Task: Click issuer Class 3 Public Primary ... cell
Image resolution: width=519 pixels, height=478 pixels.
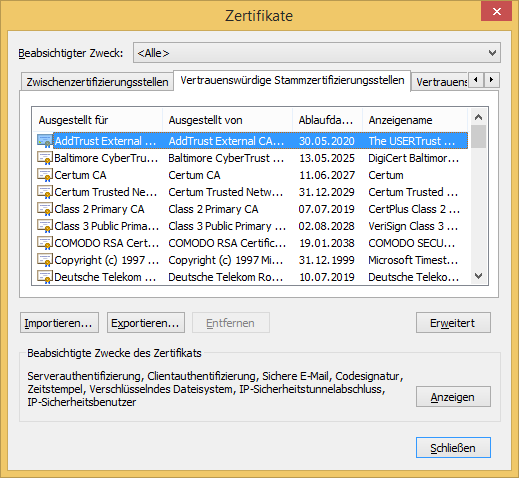Action: point(227,226)
